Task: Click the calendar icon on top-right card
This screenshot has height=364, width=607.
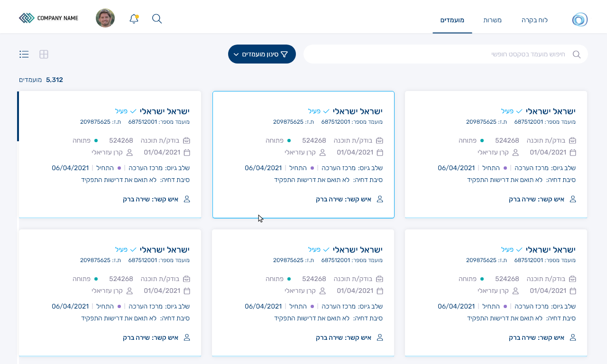Action: click(x=572, y=153)
